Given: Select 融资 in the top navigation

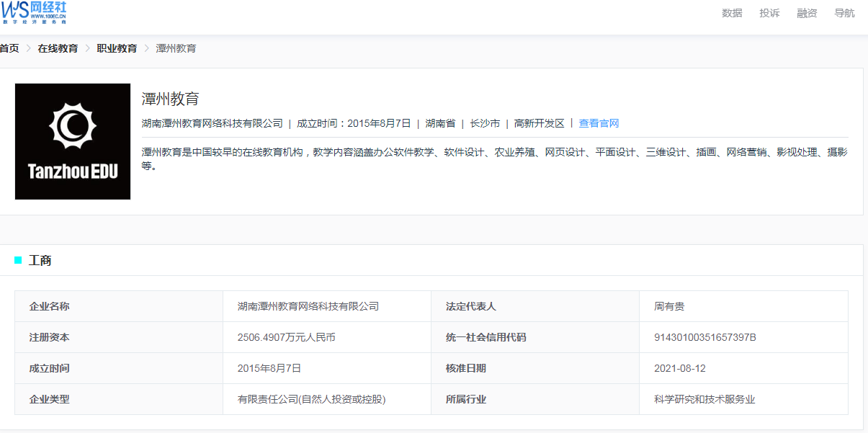Looking at the screenshot, I should (x=807, y=13).
